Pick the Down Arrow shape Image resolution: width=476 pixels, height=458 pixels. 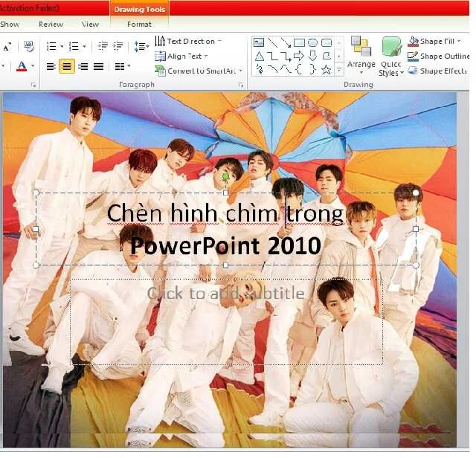(x=312, y=57)
